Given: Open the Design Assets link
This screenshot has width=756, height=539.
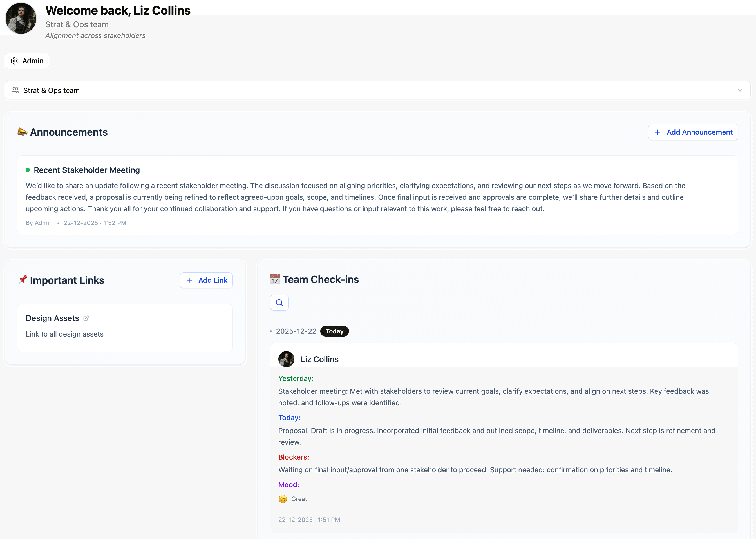Looking at the screenshot, I should [x=52, y=318].
